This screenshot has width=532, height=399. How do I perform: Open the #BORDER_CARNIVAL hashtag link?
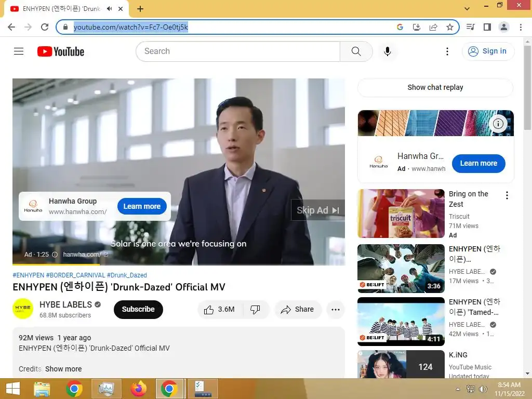pos(76,275)
